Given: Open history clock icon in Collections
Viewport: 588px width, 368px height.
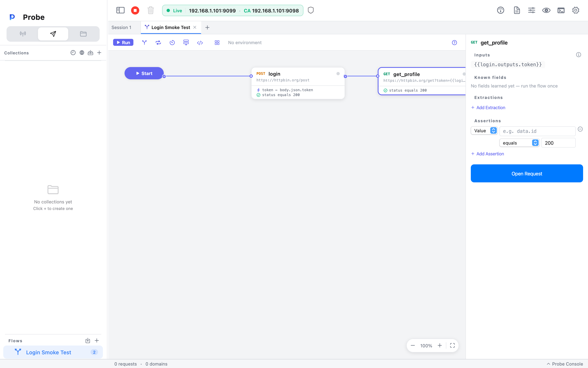Looking at the screenshot, I should (73, 53).
